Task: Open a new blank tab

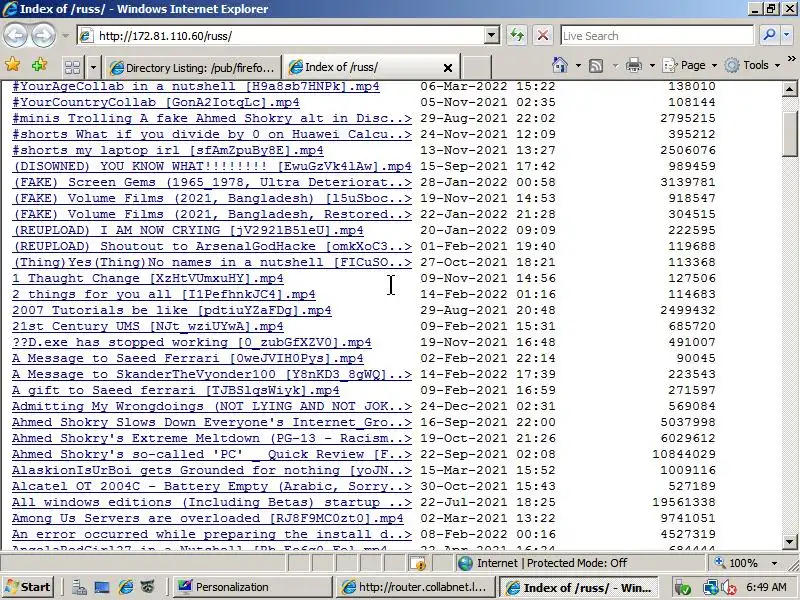Action: [x=477, y=67]
